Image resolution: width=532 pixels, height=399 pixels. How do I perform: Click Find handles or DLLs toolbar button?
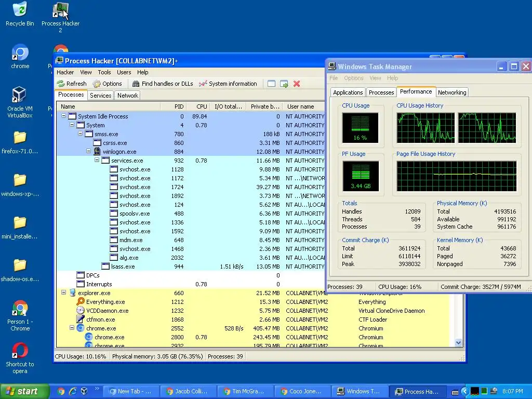[x=163, y=84]
